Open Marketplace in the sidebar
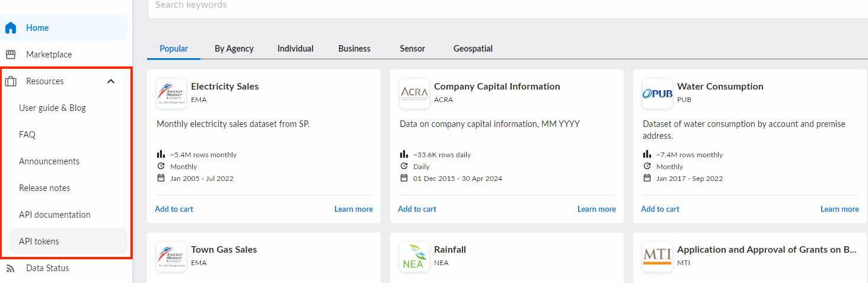Image resolution: width=868 pixels, height=283 pixels. pyautogui.click(x=64, y=55)
